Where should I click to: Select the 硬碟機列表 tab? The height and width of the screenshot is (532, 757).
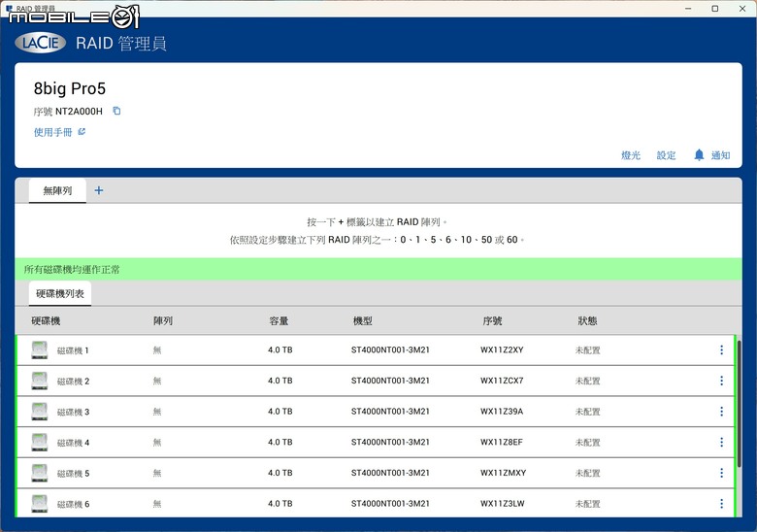tap(60, 293)
